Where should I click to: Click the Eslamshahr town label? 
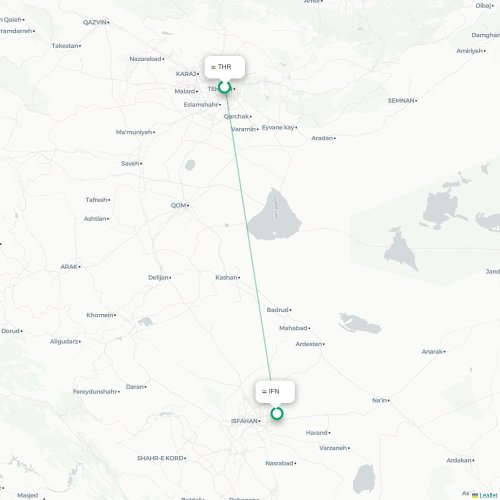pyautogui.click(x=201, y=105)
